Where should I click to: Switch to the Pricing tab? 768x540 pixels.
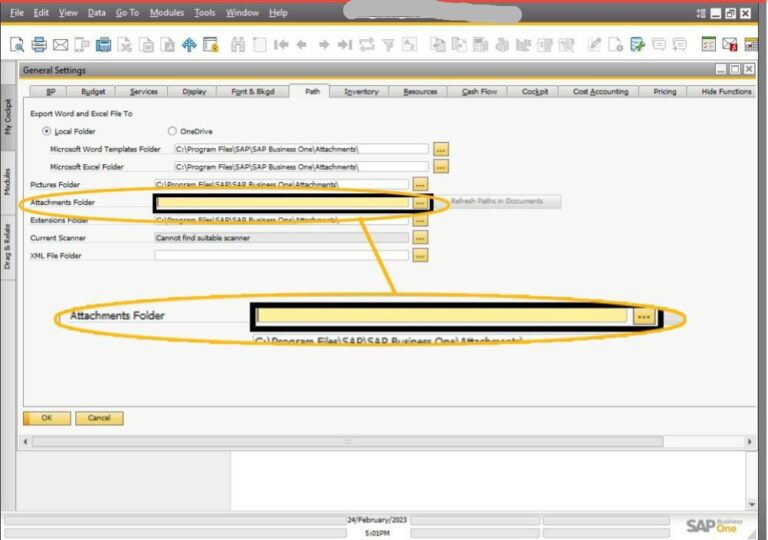(x=665, y=92)
